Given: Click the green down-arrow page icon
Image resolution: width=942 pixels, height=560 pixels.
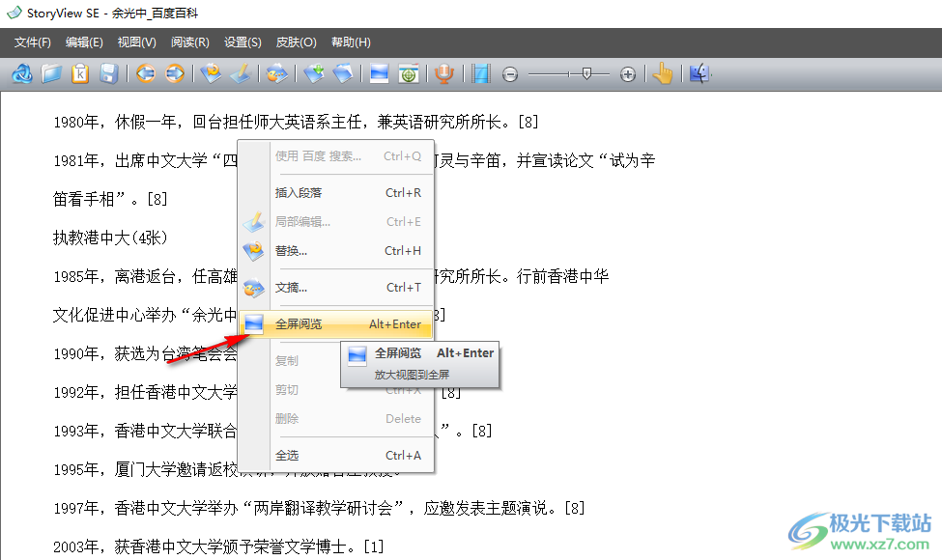Looking at the screenshot, I should tap(313, 73).
